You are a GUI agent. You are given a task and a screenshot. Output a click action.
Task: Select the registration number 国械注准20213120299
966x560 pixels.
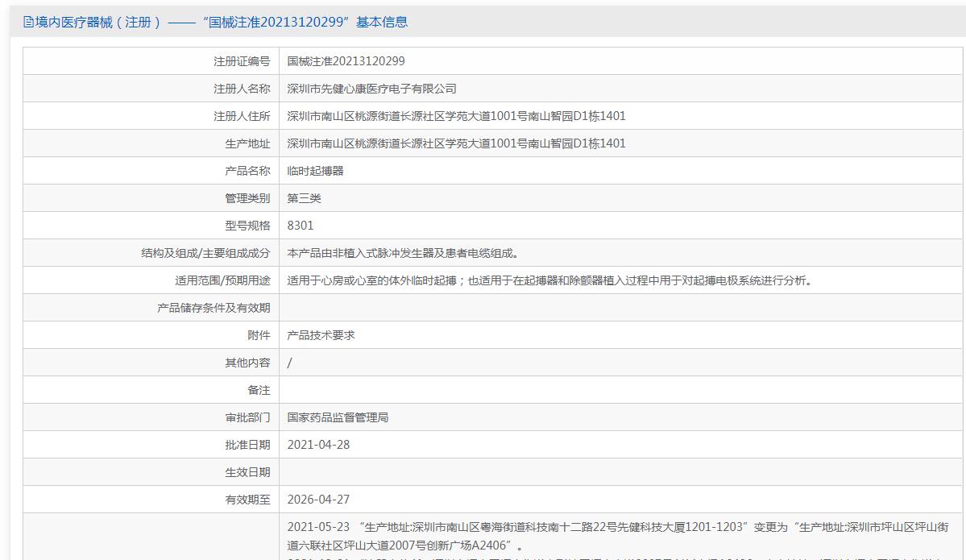[x=346, y=61]
